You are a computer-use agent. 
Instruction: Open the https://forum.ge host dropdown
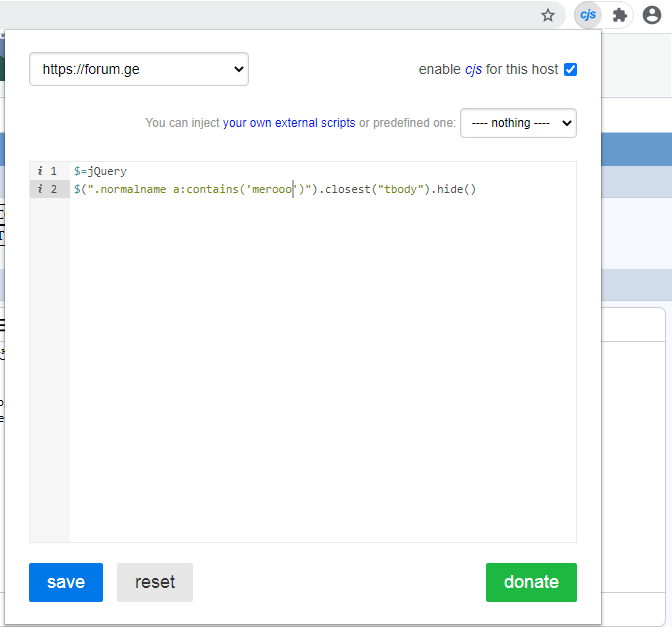point(139,69)
